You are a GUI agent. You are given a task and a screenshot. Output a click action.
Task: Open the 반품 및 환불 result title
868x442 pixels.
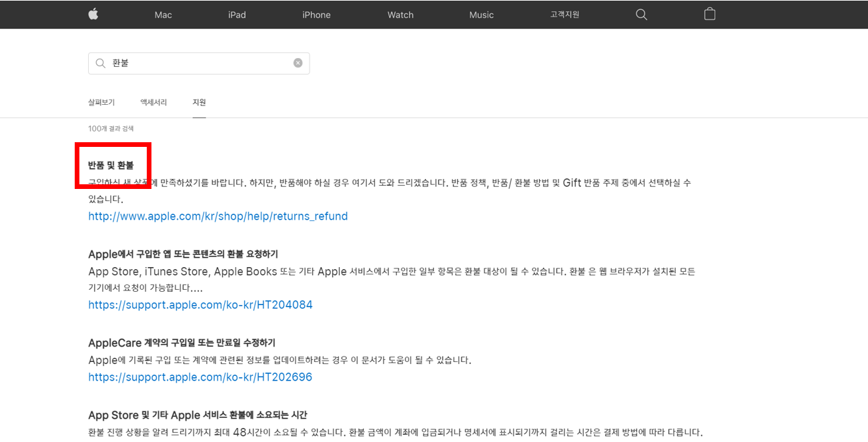click(111, 165)
